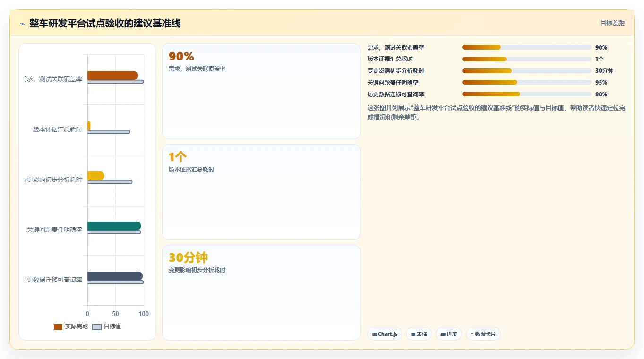Select the Chart.js tag chip

tap(385, 334)
